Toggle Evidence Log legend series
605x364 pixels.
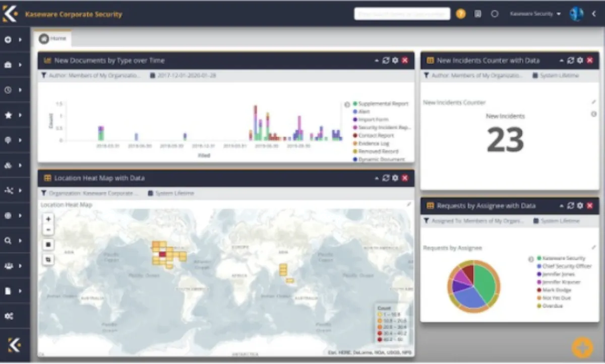pos(371,143)
